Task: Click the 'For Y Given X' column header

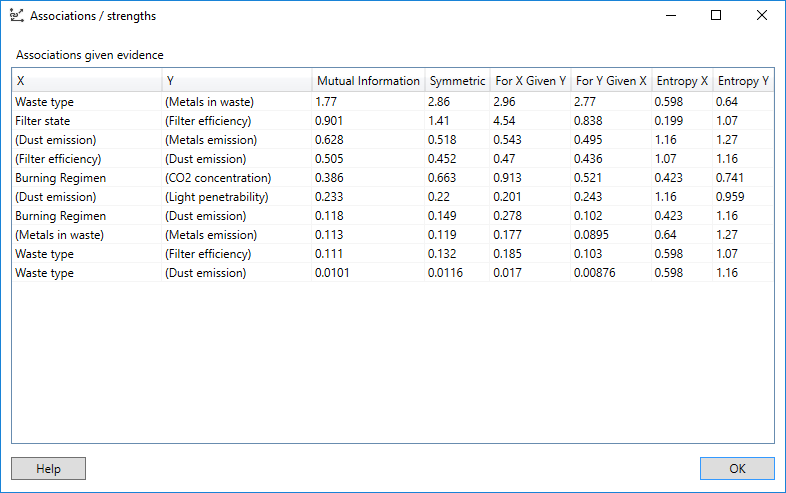Action: (611, 81)
